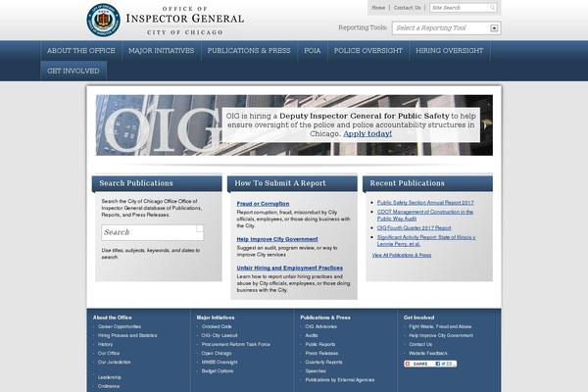
Task: Click the footer Get Involved heading
Action: click(418, 318)
